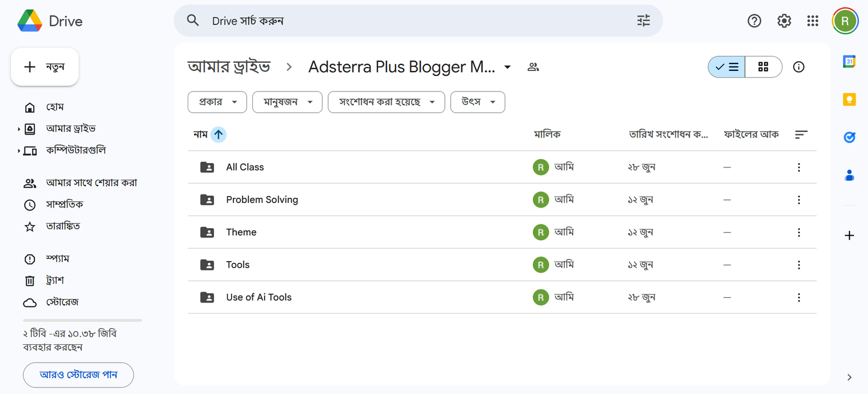Open the মানুষজন people filter dropdown
This screenshot has width=868, height=394.
[287, 102]
